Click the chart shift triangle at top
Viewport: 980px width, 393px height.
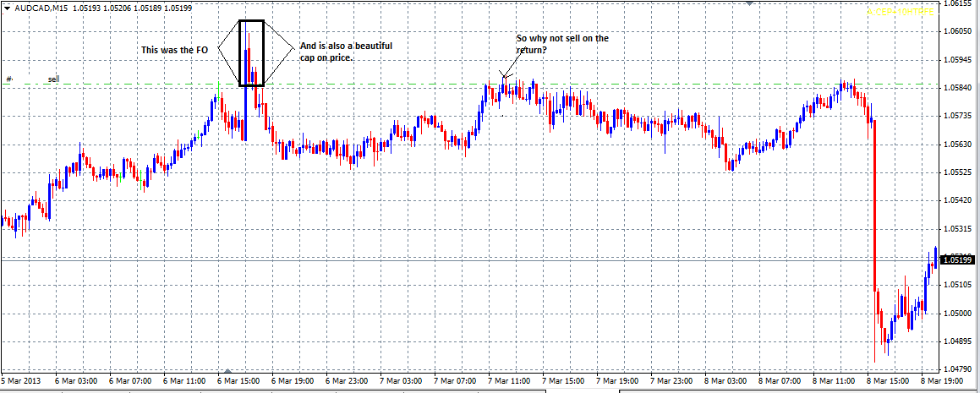click(x=751, y=4)
